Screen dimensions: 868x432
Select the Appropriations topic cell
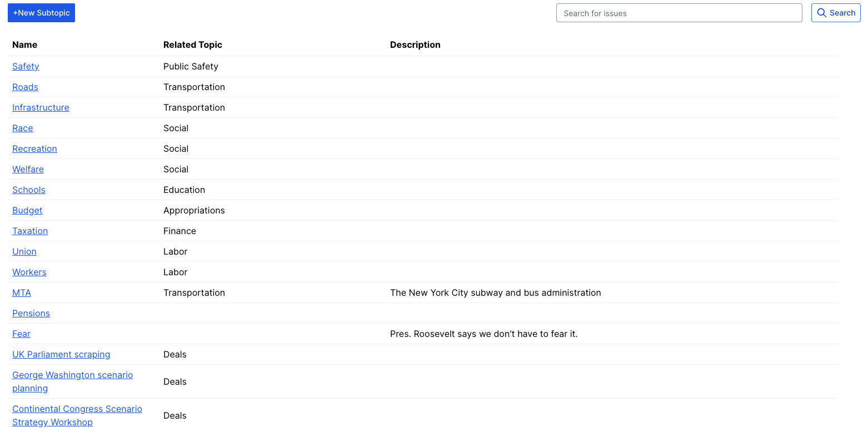[194, 210]
